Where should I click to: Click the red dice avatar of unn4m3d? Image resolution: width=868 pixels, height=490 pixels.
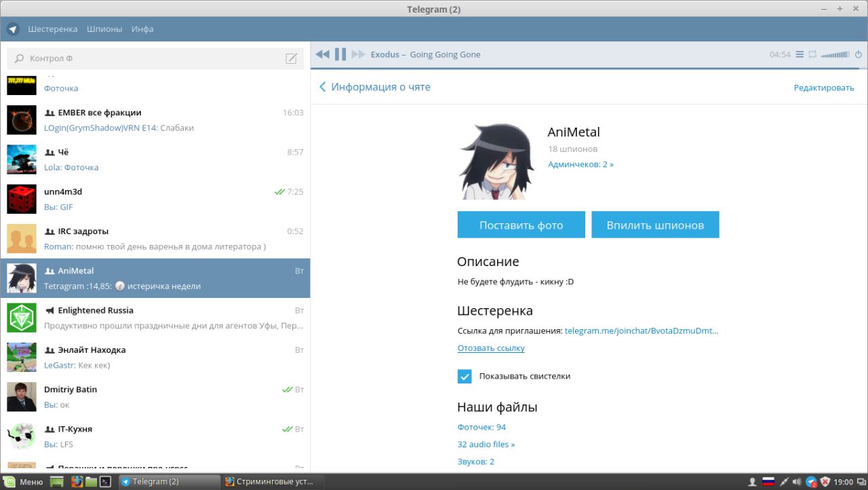click(x=22, y=199)
